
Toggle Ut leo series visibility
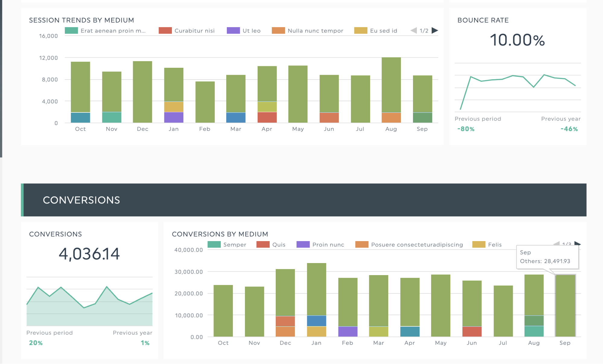coord(251,31)
